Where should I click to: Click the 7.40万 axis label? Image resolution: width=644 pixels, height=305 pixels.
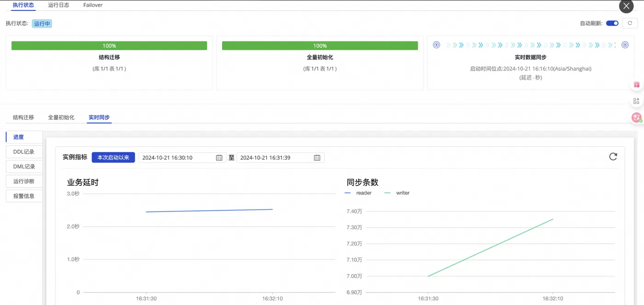(x=354, y=211)
